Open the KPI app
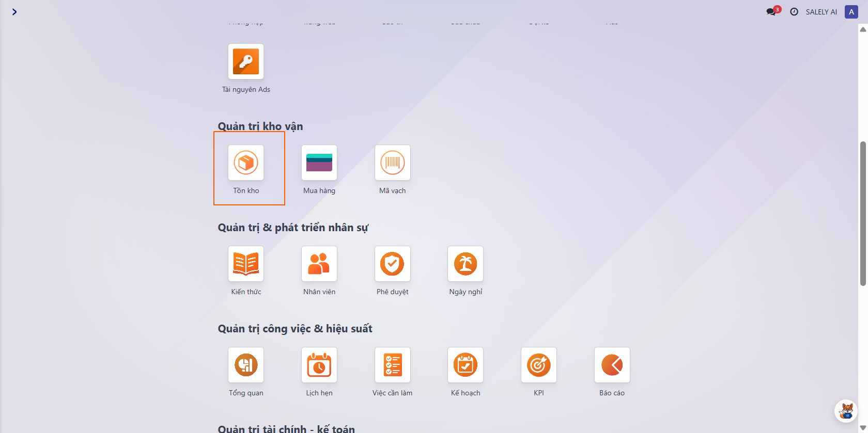Viewport: 868px width, 433px height. click(x=539, y=365)
